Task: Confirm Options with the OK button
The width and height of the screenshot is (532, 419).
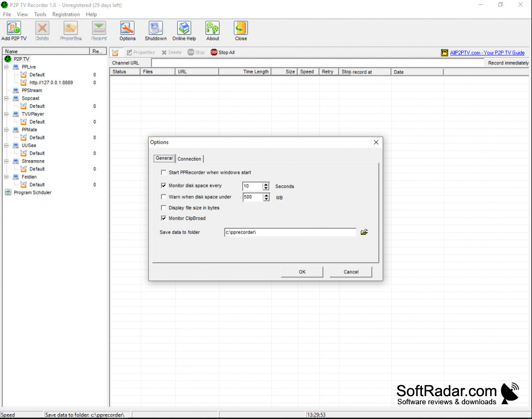Action: pos(302,272)
